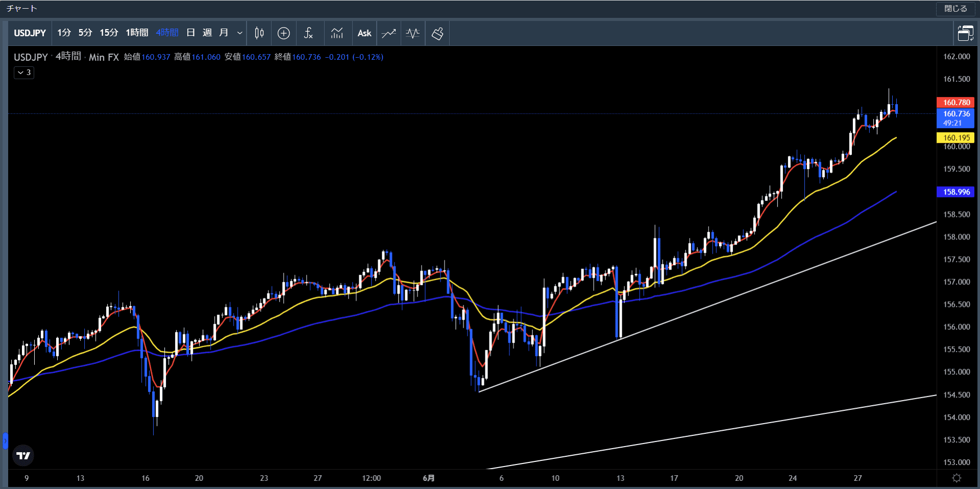Click the 27 date label near right end

click(x=857, y=478)
